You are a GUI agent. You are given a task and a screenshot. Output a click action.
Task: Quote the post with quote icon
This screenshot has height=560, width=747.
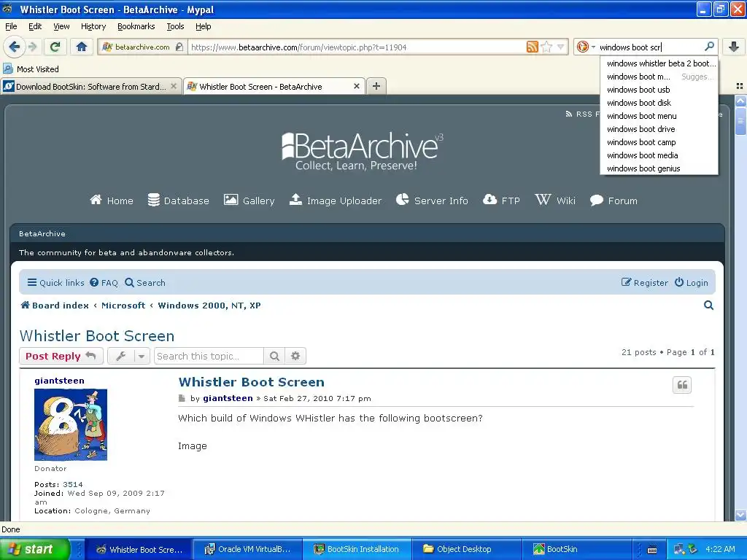click(x=682, y=385)
